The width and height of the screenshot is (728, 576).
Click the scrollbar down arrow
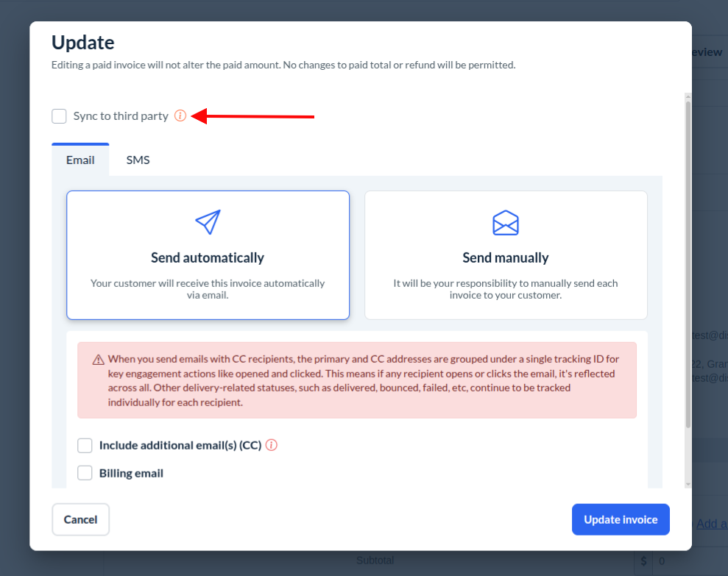pos(688,483)
